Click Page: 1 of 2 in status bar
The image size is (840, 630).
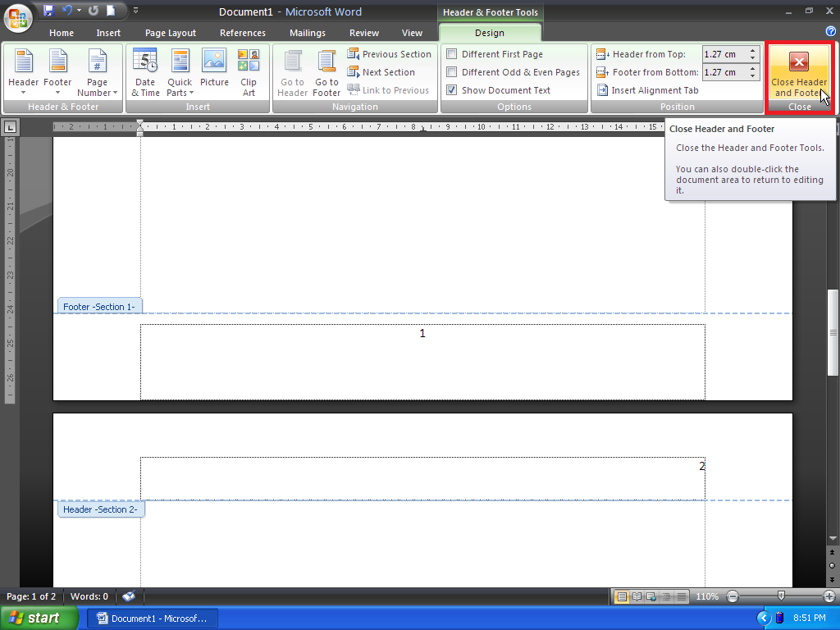[31, 596]
